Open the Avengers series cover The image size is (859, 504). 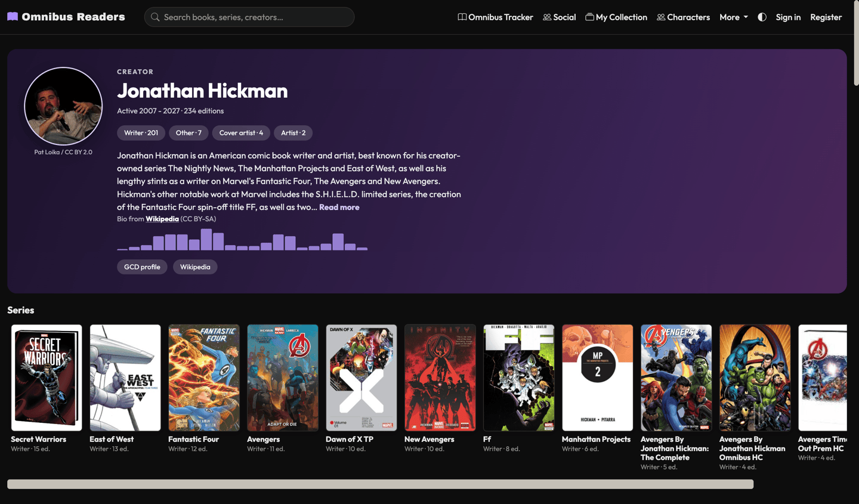(283, 378)
